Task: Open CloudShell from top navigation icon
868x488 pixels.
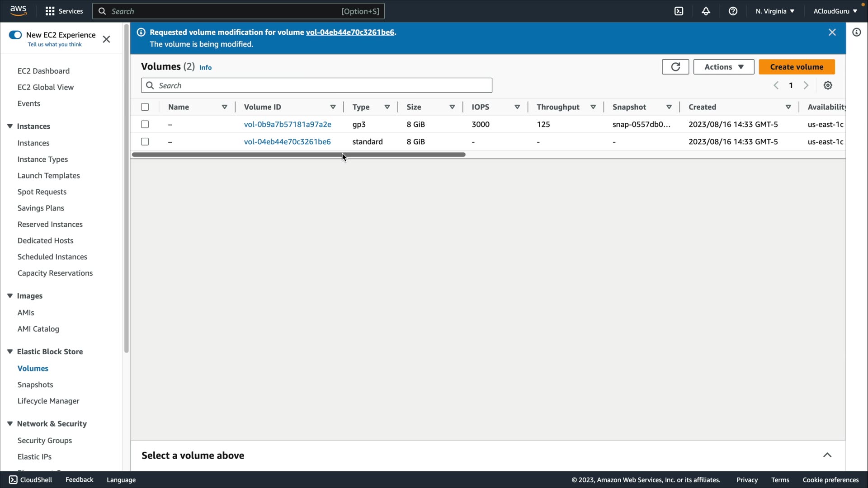Action: click(679, 11)
